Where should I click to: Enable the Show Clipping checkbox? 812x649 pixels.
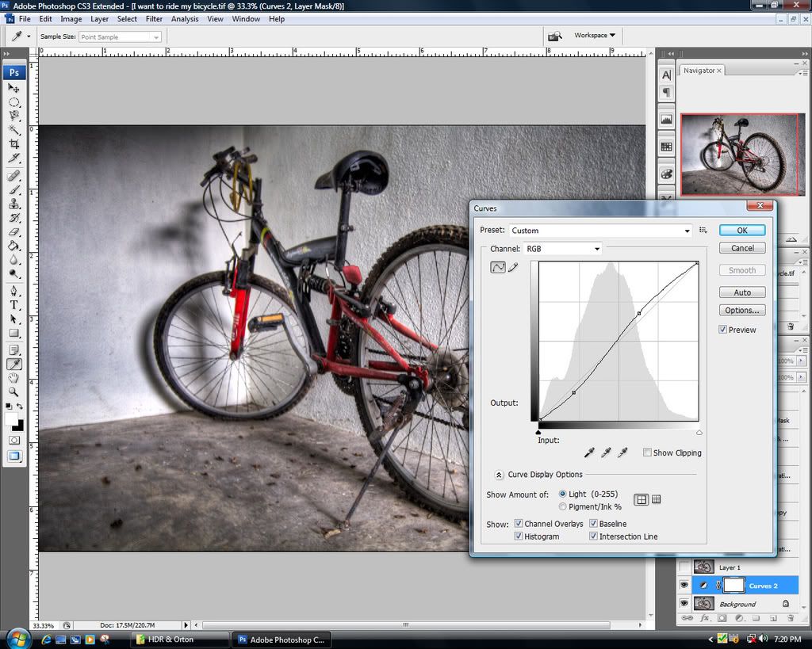point(647,452)
